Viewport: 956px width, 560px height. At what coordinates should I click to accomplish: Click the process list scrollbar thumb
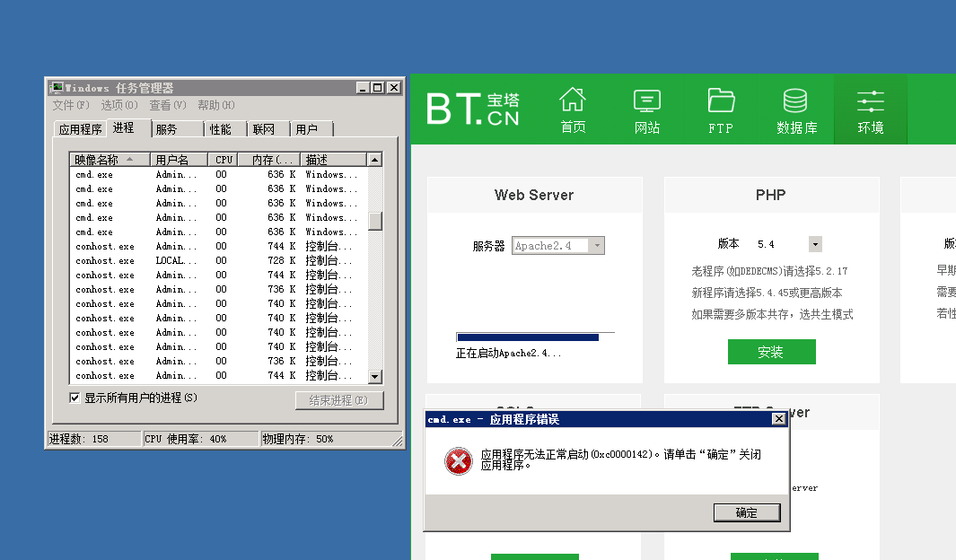tap(375, 221)
